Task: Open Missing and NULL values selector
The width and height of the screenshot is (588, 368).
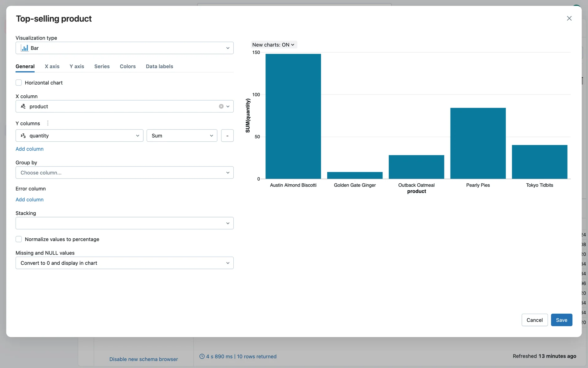Action: click(124, 263)
